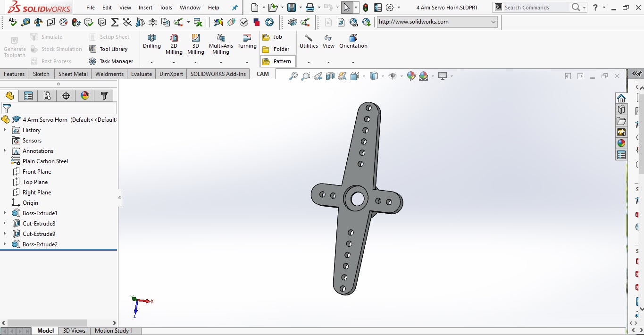Expand the Annotations tree node

click(5, 151)
